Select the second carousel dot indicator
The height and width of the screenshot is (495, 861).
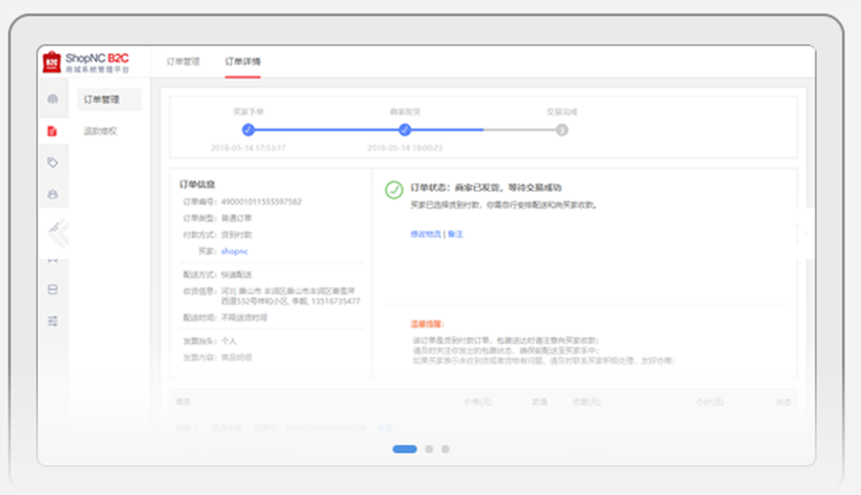(429, 449)
